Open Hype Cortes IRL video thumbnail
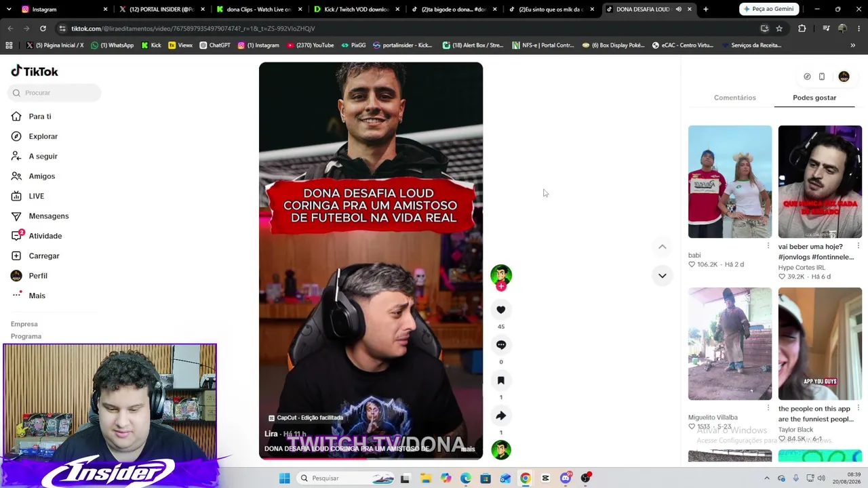868x488 pixels. click(820, 182)
